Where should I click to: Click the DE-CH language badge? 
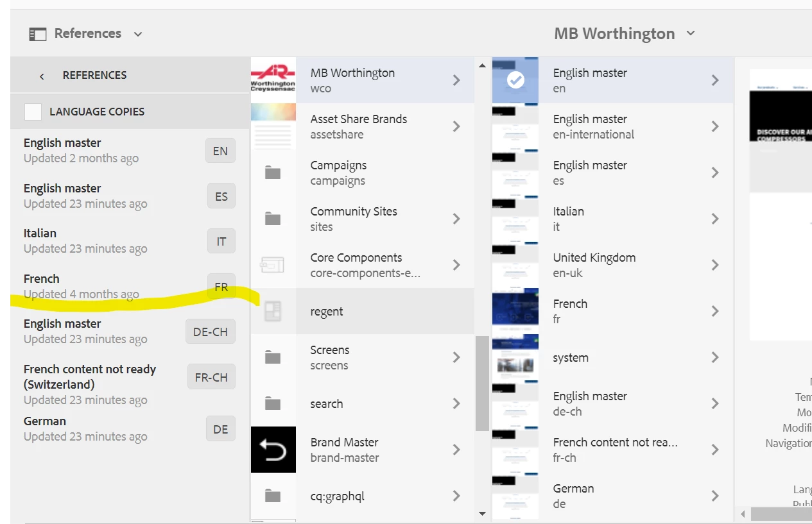click(211, 332)
